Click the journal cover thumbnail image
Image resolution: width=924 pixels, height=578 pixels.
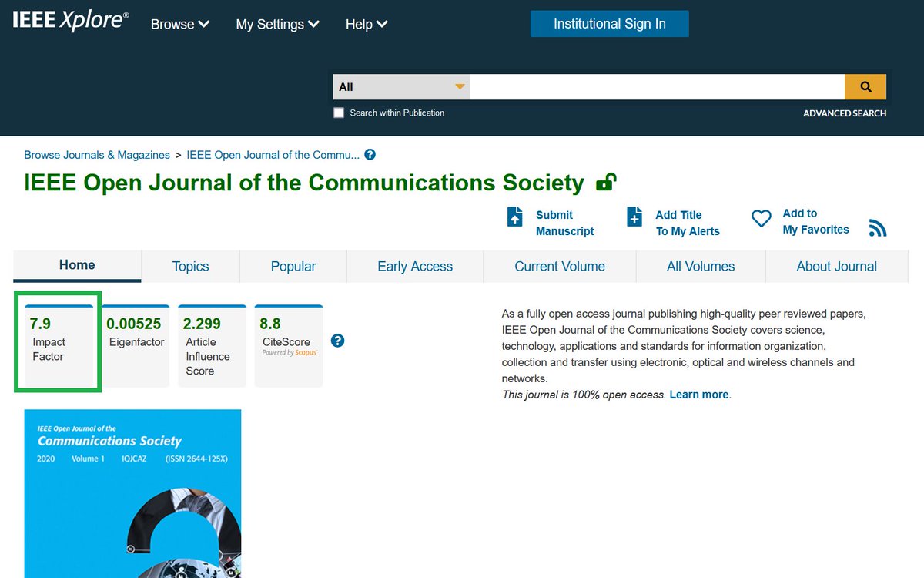[132, 493]
